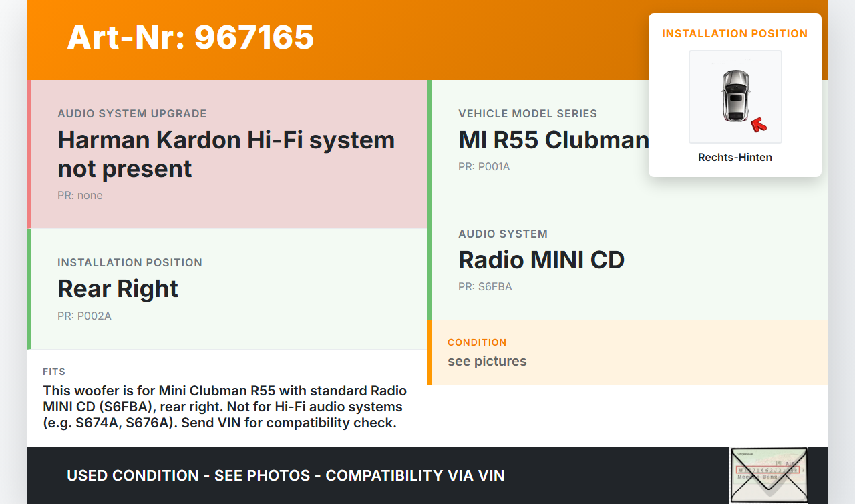
Task: Click the woofer compatibility description paragraph
Action: coord(223,407)
